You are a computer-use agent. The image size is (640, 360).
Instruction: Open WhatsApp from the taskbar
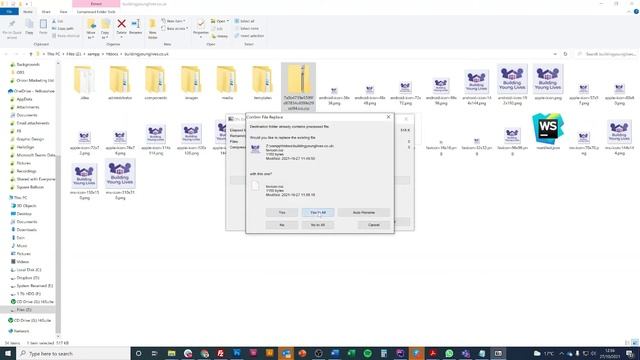click(x=449, y=353)
